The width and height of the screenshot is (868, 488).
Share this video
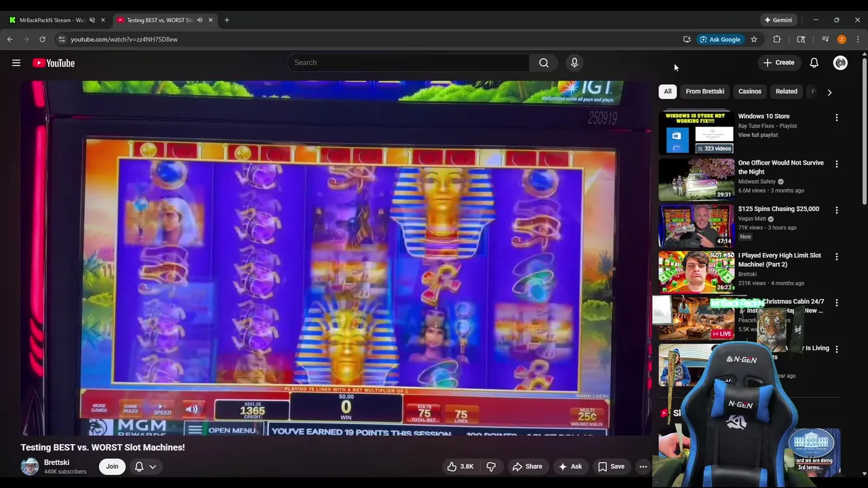click(x=527, y=466)
